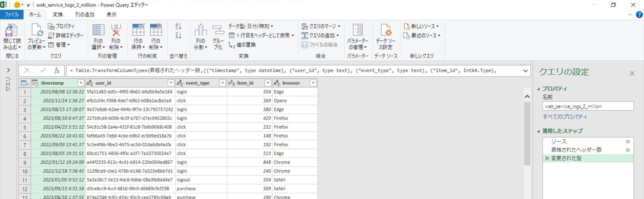Click Close & Load icon
This screenshot has width=644, height=199.
[x=11, y=30]
